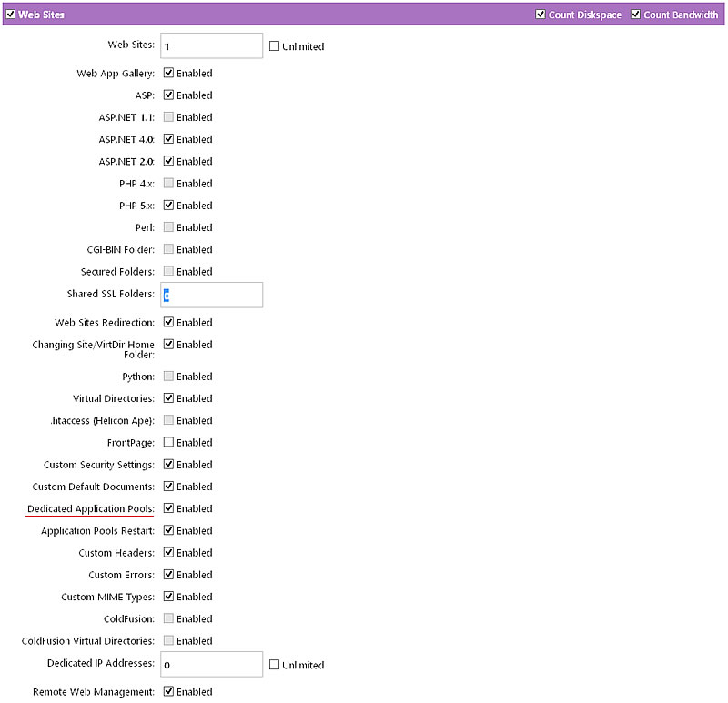Image resolution: width=728 pixels, height=703 pixels.
Task: Toggle CGI-BIN Folder Enabled checkbox
Action: 168,249
